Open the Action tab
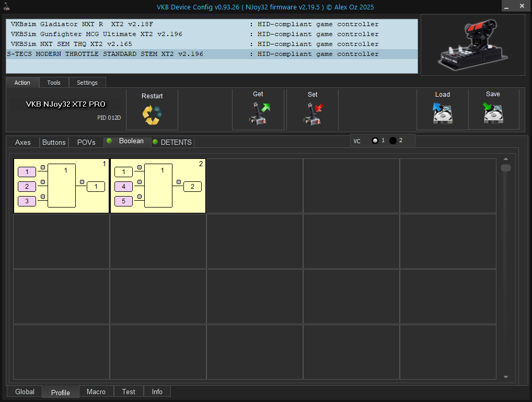Screen dimensions: 532x402 point(22,83)
